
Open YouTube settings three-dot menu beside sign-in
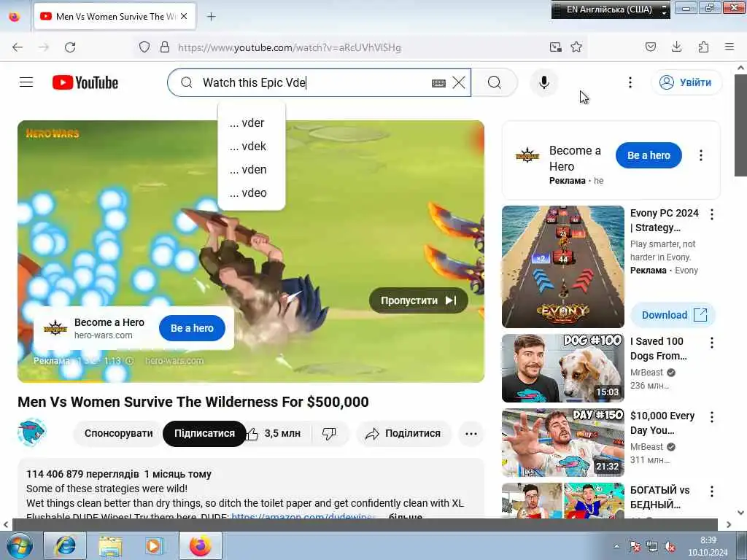pos(630,82)
